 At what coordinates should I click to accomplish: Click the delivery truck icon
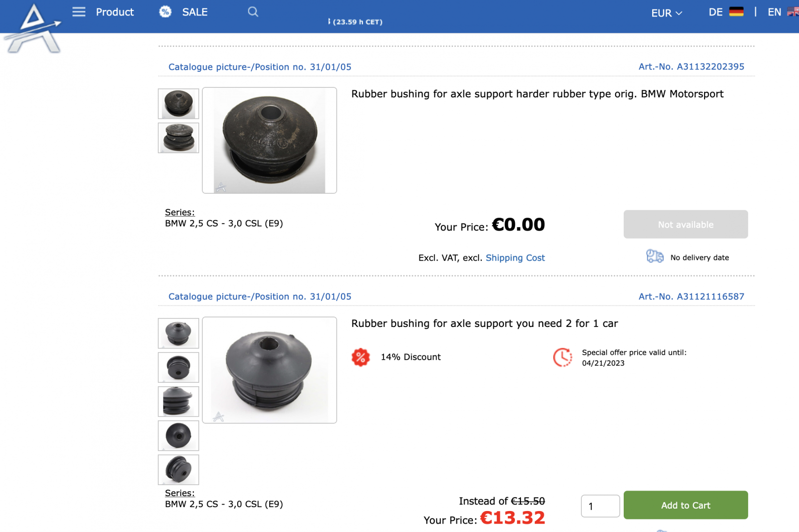(655, 257)
